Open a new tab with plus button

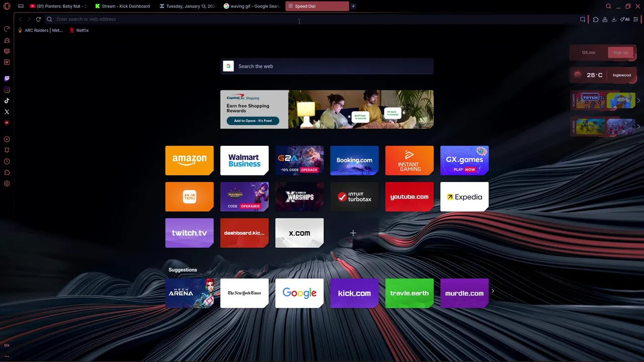[353, 6]
